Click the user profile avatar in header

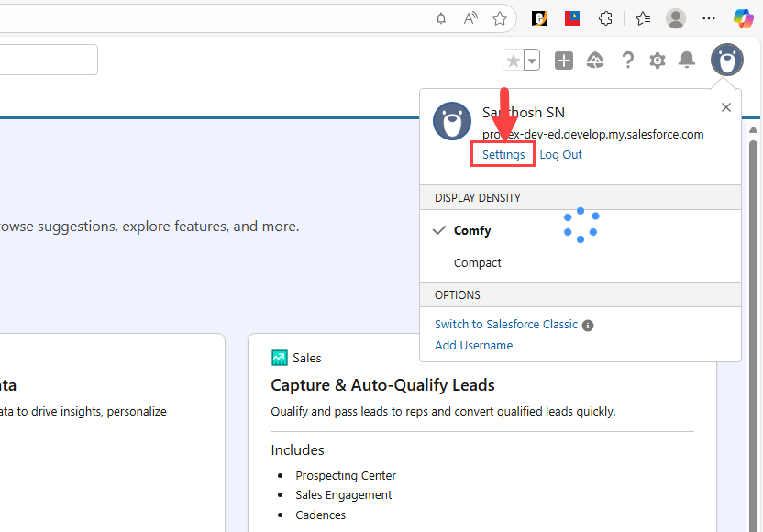[727, 61]
